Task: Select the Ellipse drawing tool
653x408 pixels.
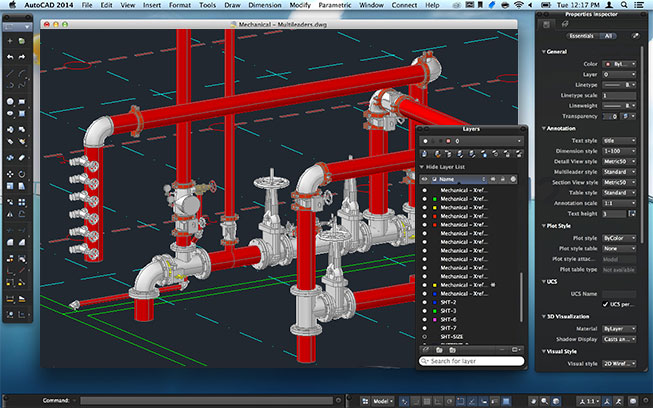Action: click(x=10, y=113)
